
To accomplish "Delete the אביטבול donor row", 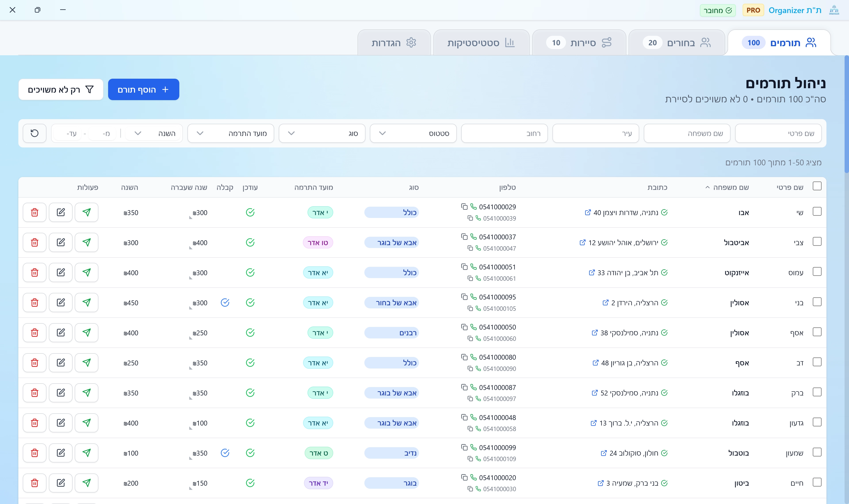I will (x=34, y=242).
